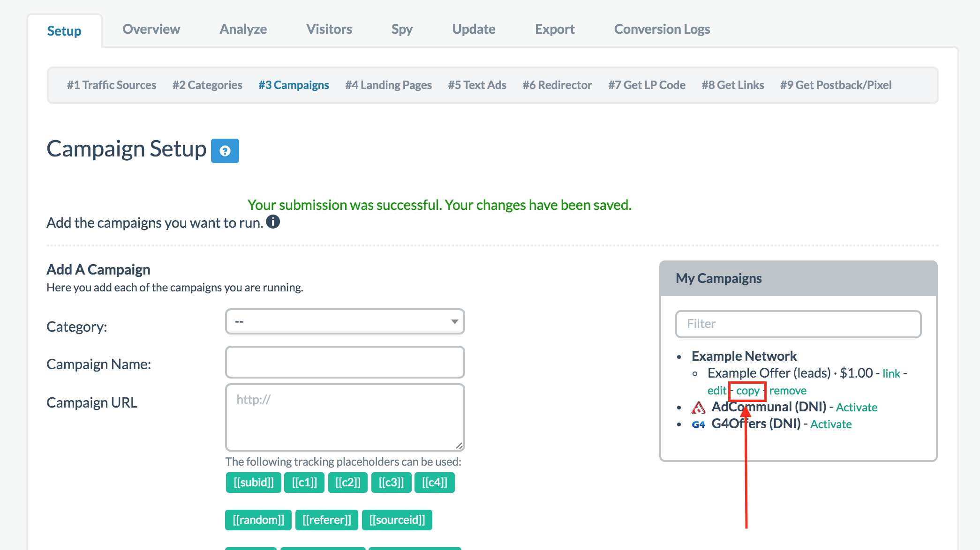Switch to the Overview tab
This screenshot has width=980, height=550.
click(151, 29)
